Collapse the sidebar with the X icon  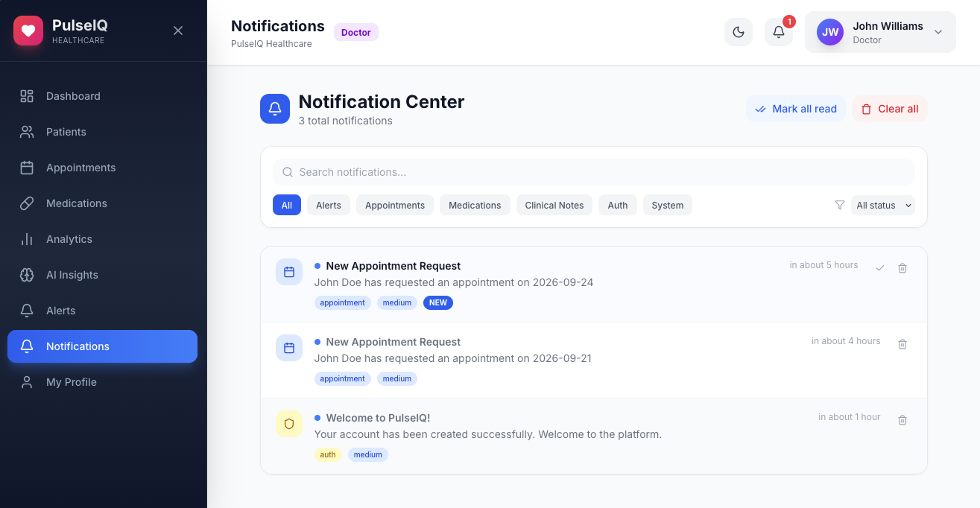pyautogui.click(x=178, y=31)
